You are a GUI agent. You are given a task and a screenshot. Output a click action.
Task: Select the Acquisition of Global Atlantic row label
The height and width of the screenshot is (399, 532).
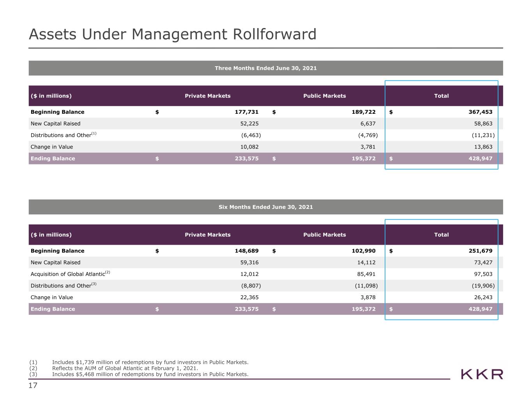tap(70, 274)
